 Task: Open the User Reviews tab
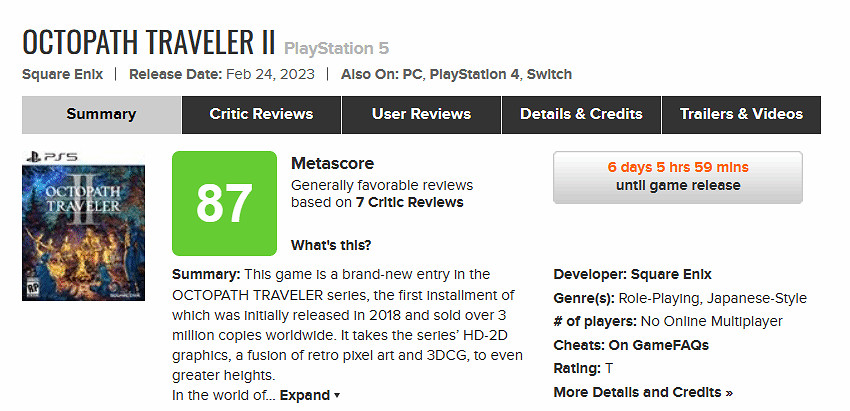click(x=421, y=114)
